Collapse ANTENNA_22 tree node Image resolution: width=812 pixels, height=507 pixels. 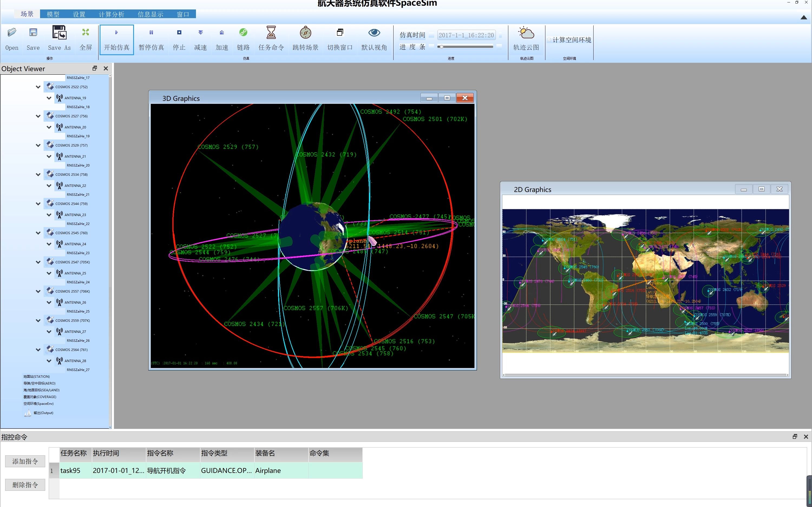pos(49,185)
